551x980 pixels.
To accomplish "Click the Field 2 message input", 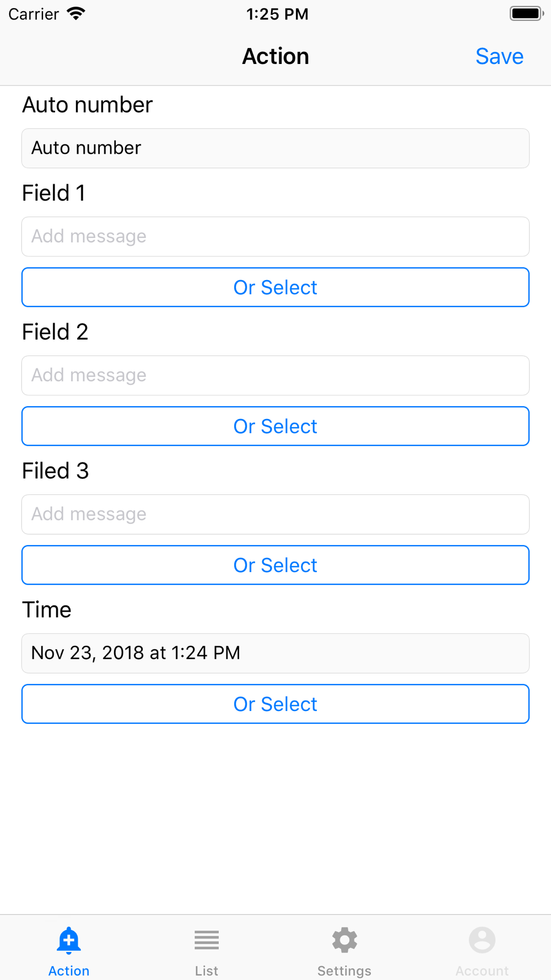I will coord(275,375).
